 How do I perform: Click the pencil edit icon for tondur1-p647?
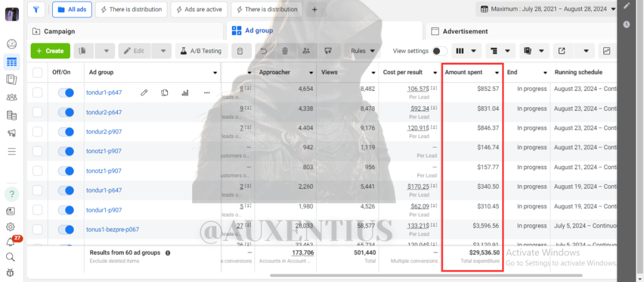click(143, 93)
